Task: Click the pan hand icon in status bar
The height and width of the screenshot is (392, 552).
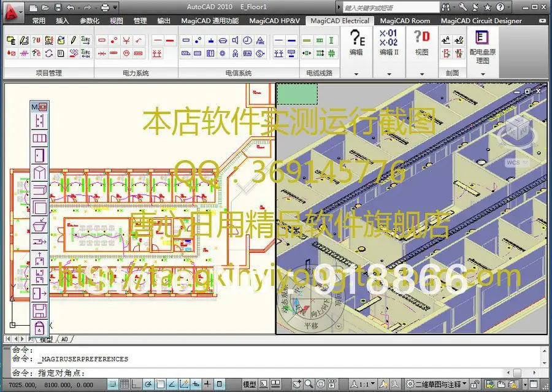Action: coord(297,384)
